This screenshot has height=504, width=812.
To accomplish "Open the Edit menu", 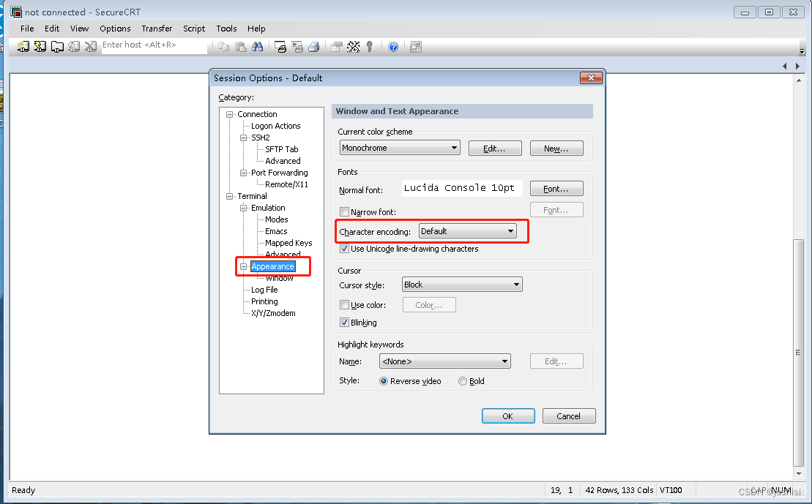I will pyautogui.click(x=52, y=29).
